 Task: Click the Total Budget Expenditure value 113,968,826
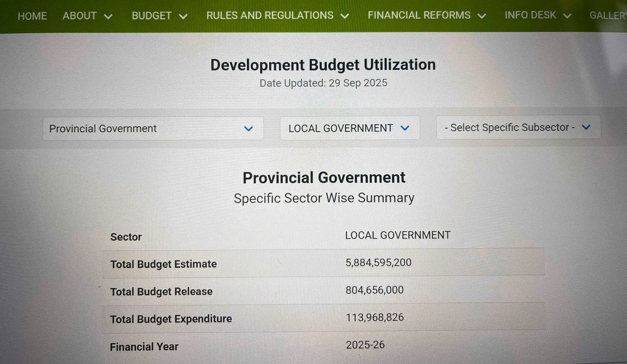[x=374, y=317]
